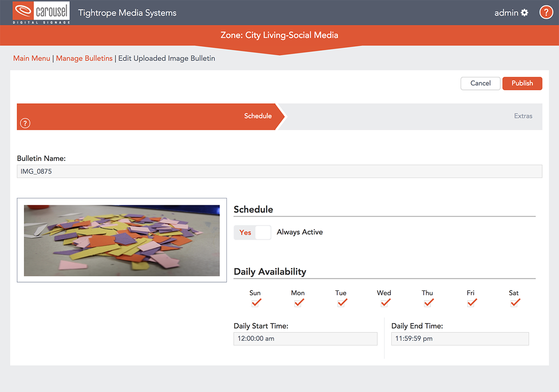This screenshot has width=559, height=392.
Task: Click the Cancel button
Action: (x=480, y=83)
